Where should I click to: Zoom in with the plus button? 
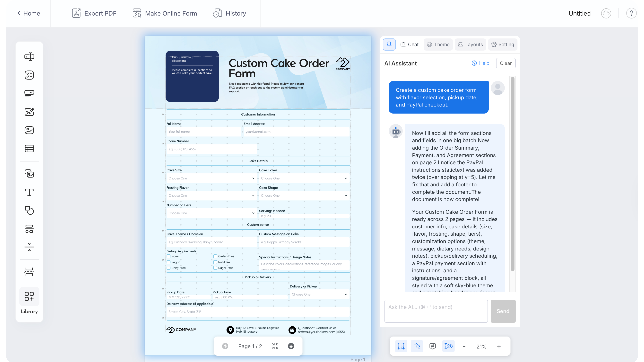point(499,346)
